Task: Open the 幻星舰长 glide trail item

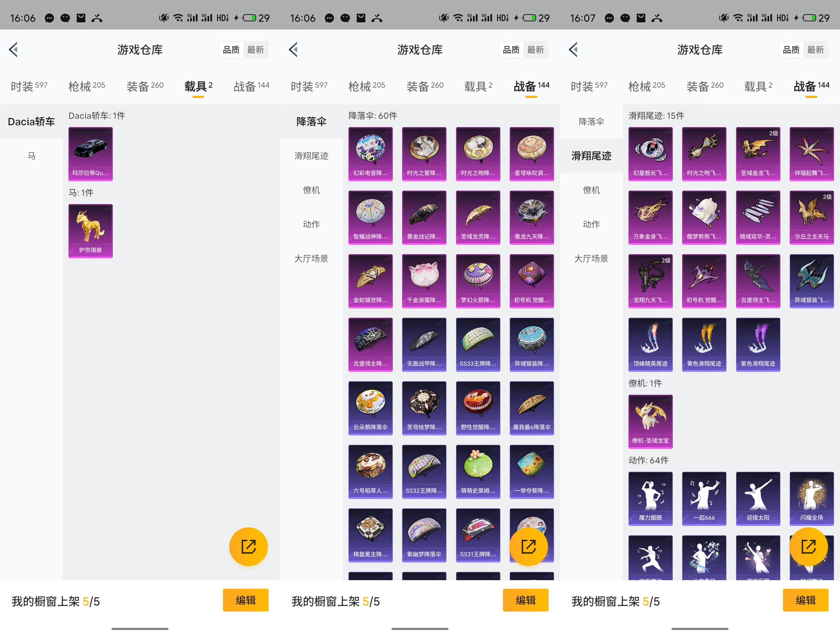Action: [650, 154]
